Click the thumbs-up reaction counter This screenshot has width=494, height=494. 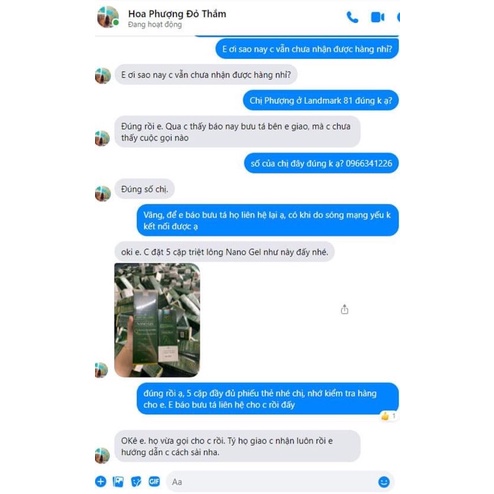[x=389, y=416]
